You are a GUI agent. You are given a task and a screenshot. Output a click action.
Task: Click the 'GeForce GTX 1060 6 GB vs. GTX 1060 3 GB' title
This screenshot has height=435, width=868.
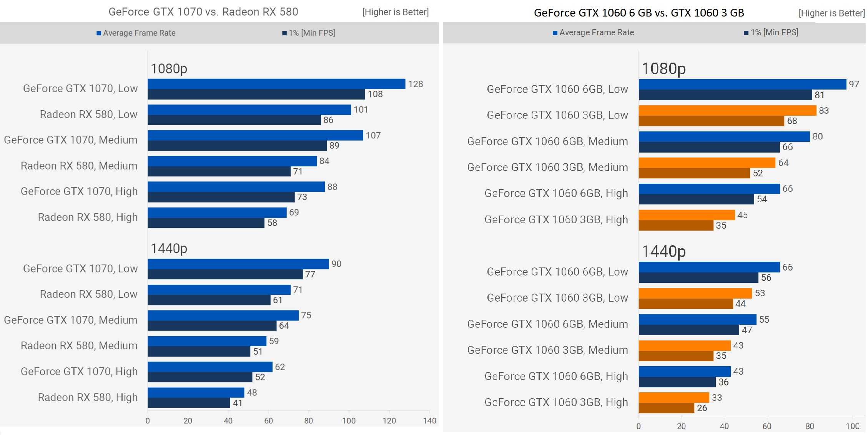click(639, 13)
